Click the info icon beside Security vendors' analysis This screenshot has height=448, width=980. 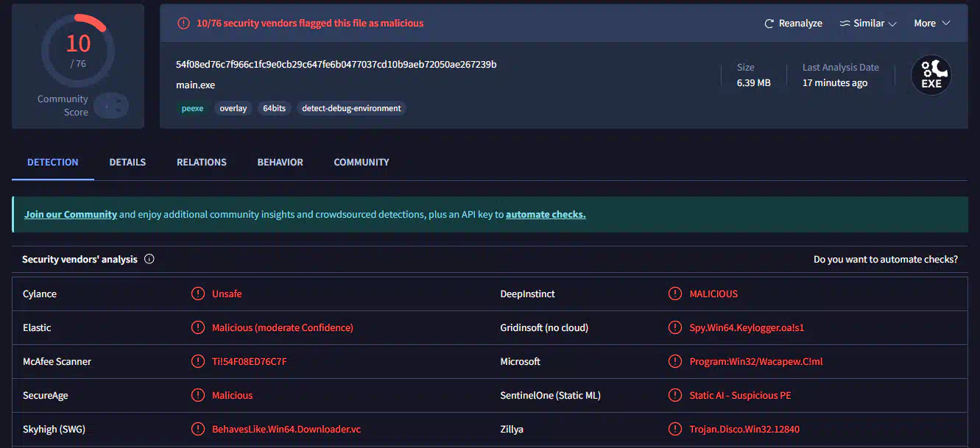click(x=149, y=259)
